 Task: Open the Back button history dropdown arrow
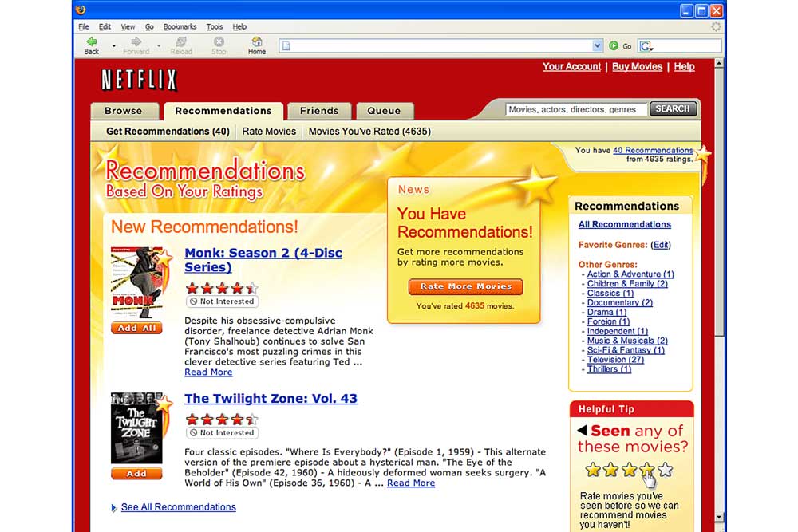click(114, 46)
